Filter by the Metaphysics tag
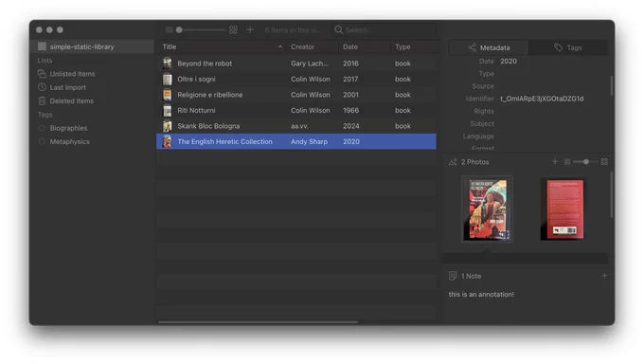This screenshot has height=364, width=644. (x=69, y=142)
